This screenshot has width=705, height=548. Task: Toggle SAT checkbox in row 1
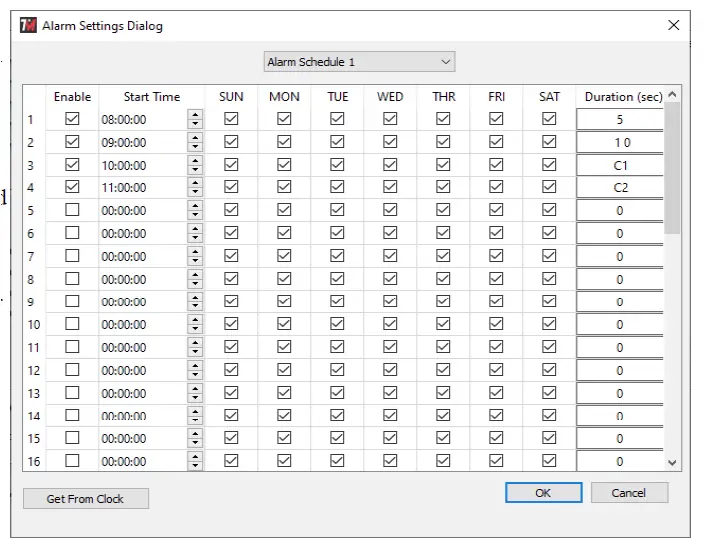point(549,119)
